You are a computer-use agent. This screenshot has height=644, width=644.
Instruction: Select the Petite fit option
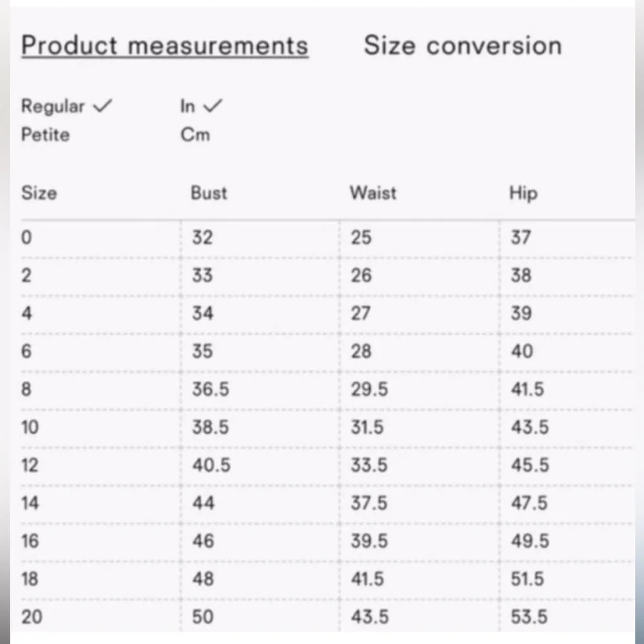45,135
